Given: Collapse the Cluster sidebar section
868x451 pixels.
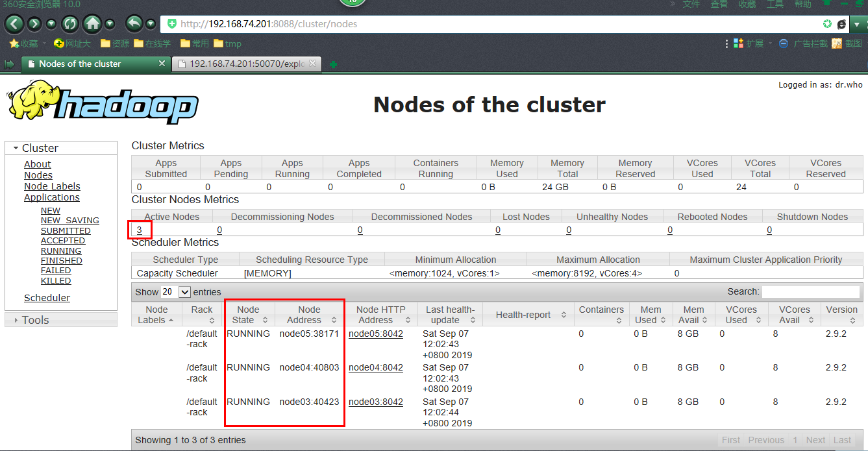Looking at the screenshot, I should pyautogui.click(x=61, y=148).
